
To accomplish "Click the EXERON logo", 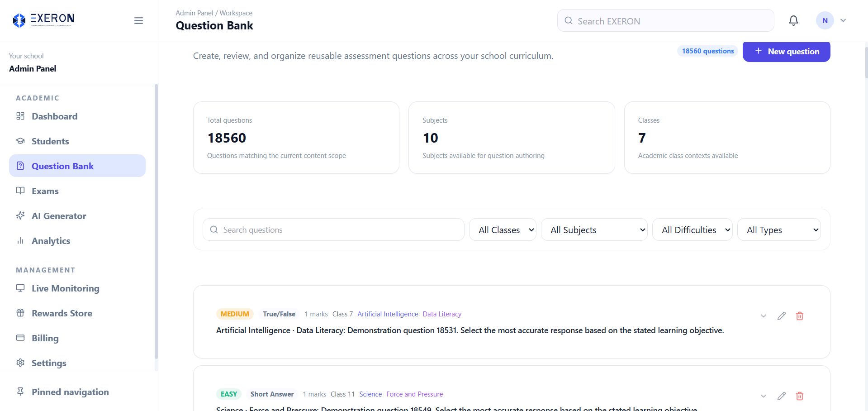I will tap(43, 20).
